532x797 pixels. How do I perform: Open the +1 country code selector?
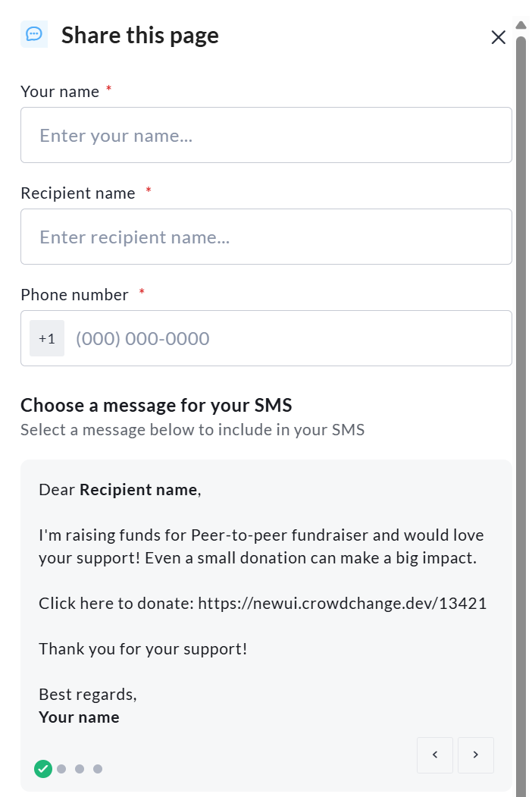click(47, 338)
